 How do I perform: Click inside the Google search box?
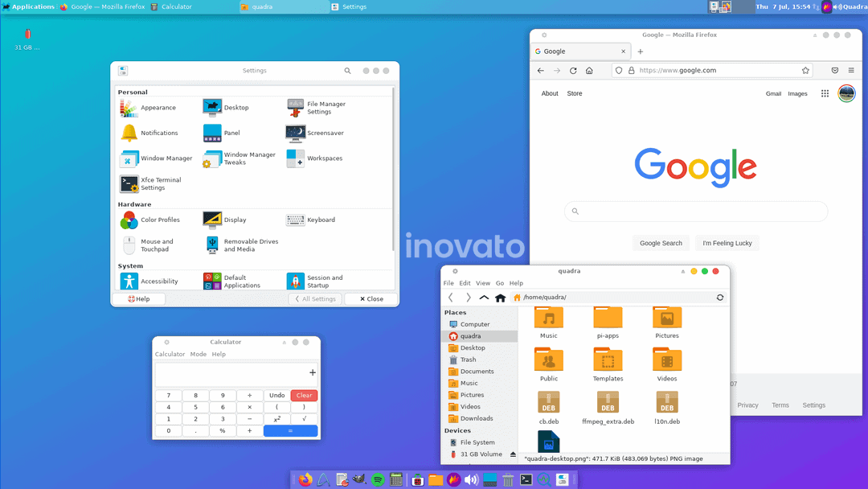point(695,211)
